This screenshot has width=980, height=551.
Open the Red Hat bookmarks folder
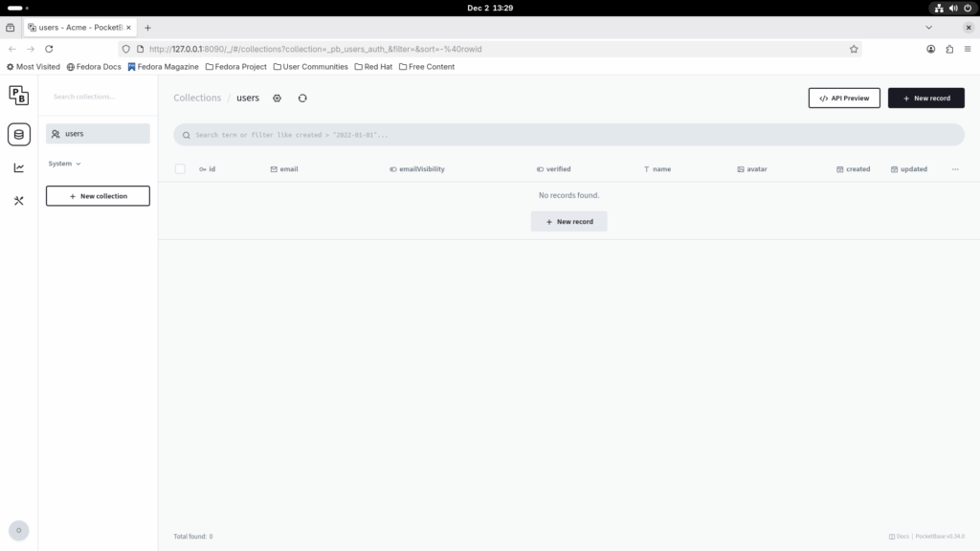(374, 67)
